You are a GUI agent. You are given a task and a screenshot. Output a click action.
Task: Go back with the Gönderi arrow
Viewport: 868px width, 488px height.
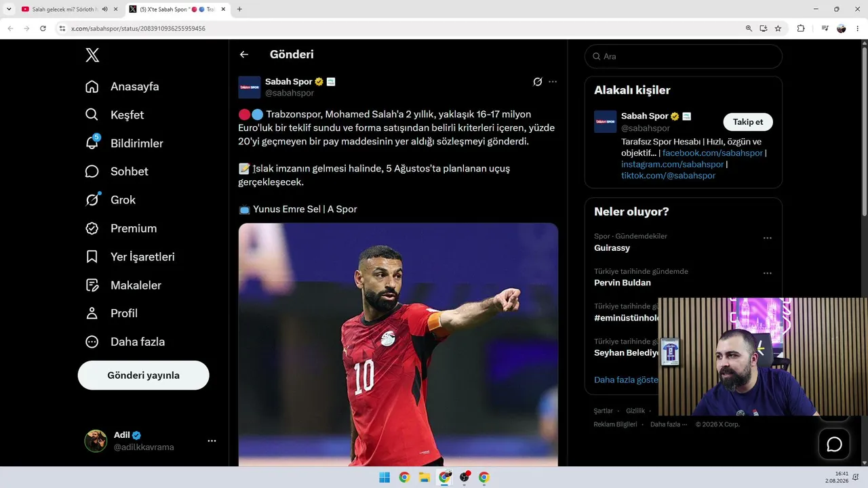click(x=244, y=55)
